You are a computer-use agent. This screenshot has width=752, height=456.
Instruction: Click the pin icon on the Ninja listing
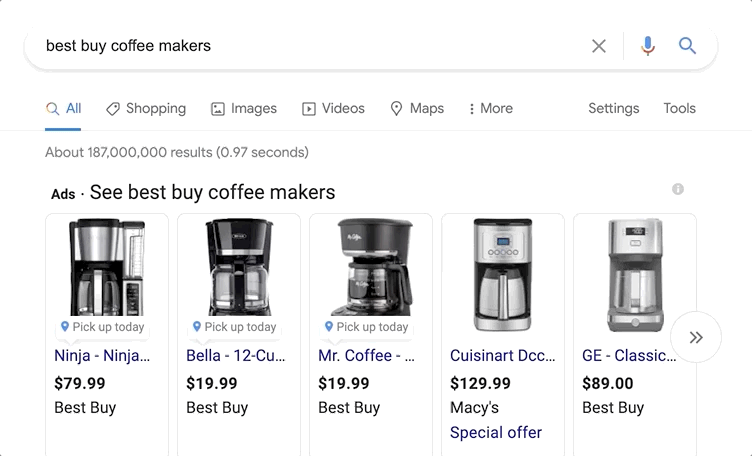click(x=65, y=327)
